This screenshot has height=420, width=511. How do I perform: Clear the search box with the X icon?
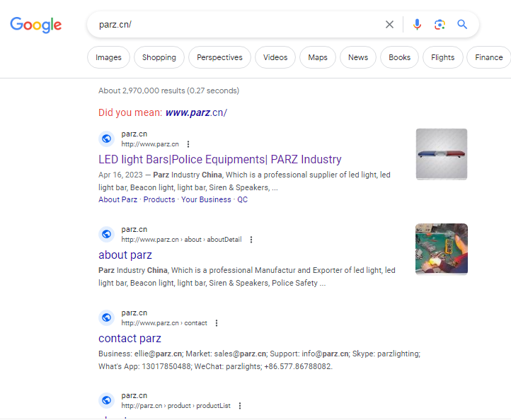pyautogui.click(x=389, y=25)
